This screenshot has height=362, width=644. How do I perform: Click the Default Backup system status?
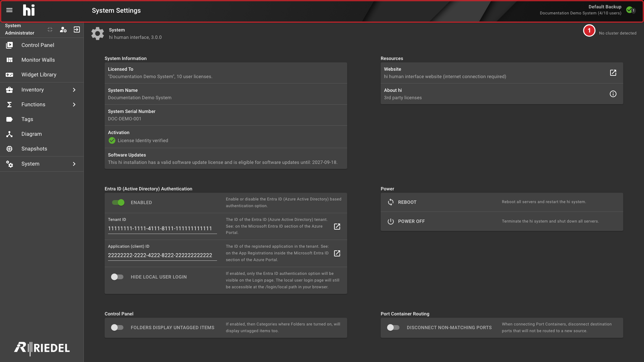pyautogui.click(x=580, y=10)
